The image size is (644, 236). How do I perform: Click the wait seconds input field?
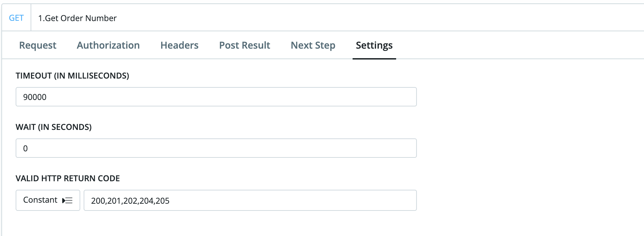pyautogui.click(x=216, y=148)
